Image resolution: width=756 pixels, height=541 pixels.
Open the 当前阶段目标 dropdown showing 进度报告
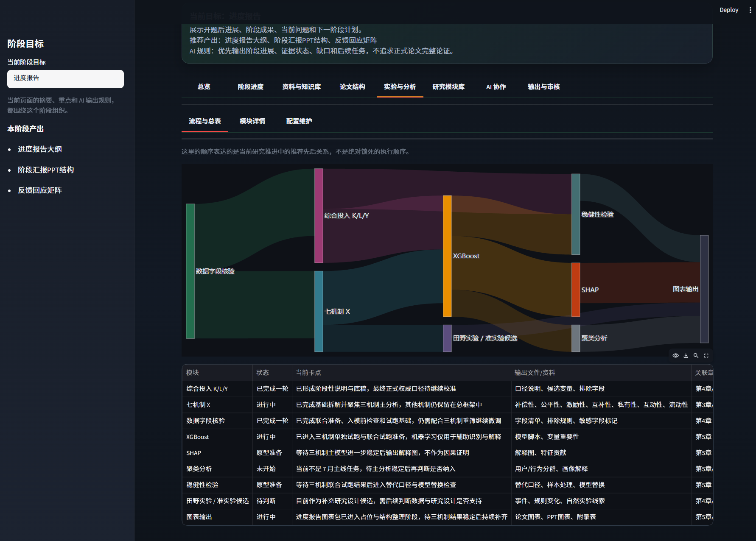coord(65,79)
